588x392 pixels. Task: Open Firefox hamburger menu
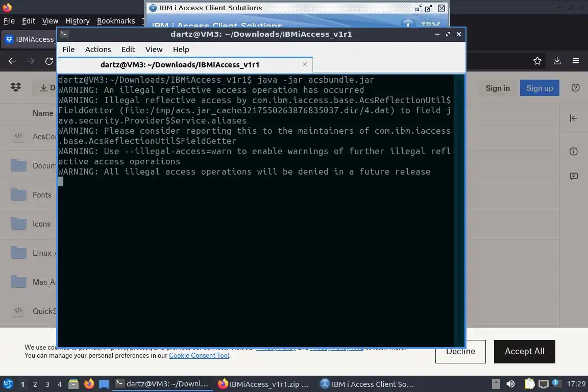pyautogui.click(x=576, y=61)
